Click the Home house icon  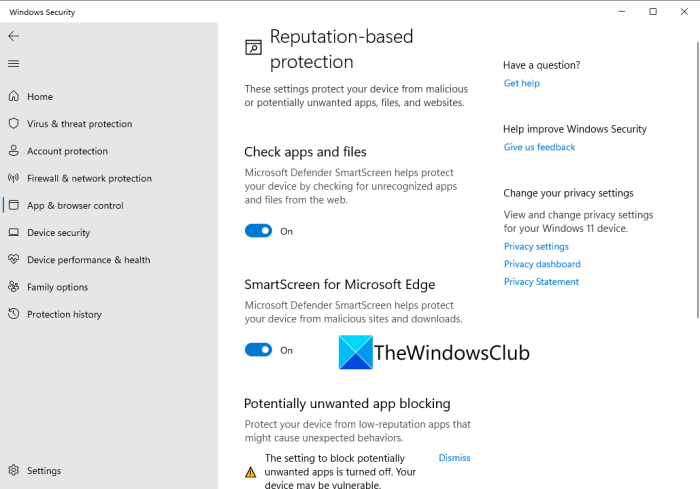coord(14,97)
